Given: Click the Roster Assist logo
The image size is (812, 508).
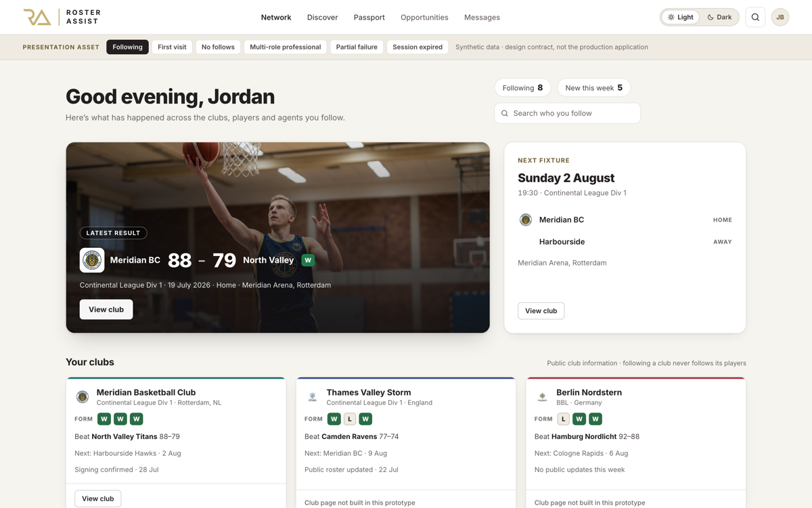Looking at the screenshot, I should click(62, 17).
